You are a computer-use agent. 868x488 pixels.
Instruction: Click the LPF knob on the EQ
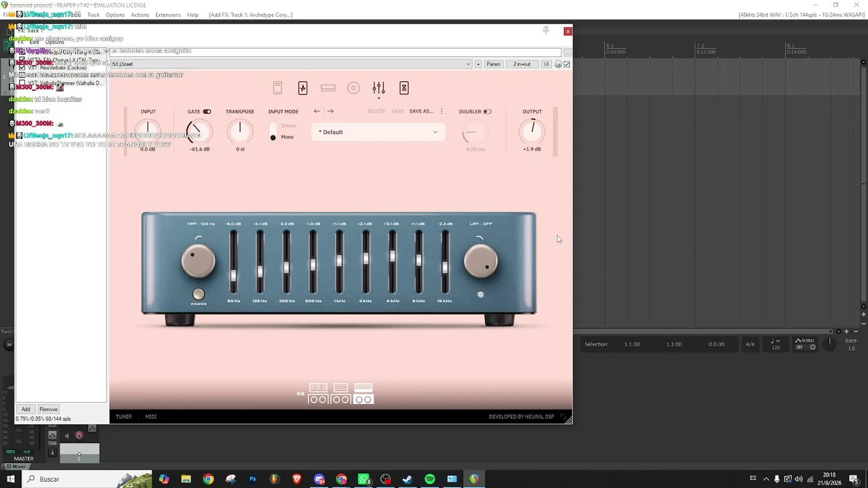coord(481,261)
